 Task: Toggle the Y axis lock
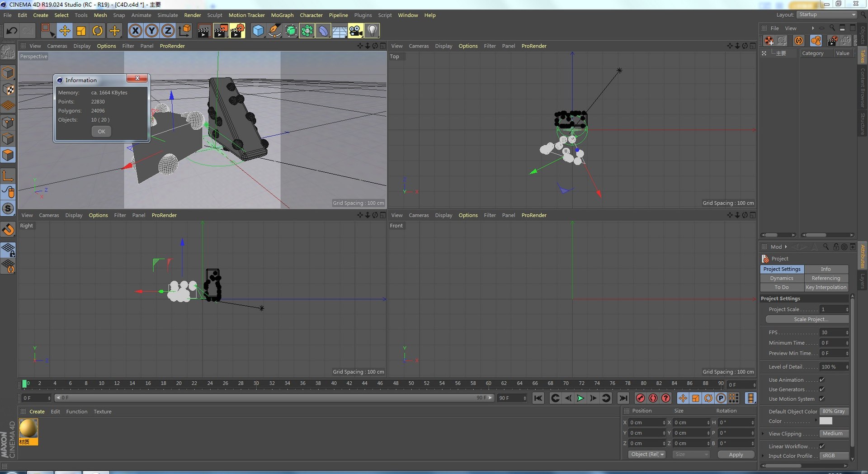pyautogui.click(x=151, y=31)
